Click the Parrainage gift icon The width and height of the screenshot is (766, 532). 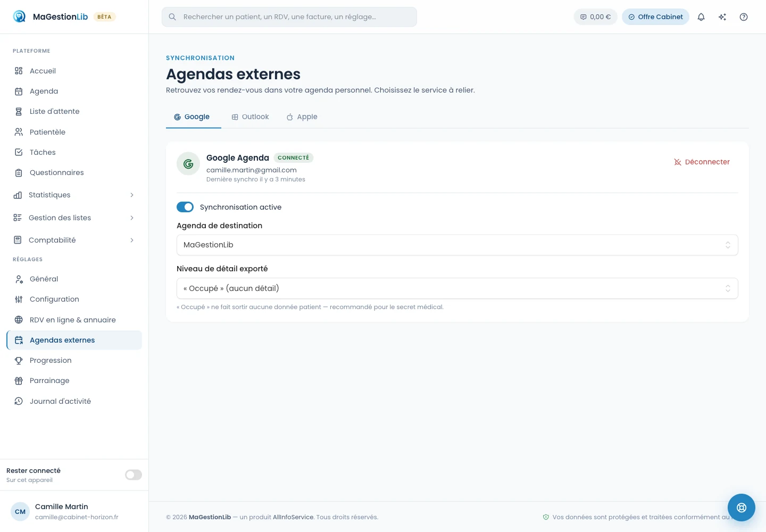coord(19,381)
